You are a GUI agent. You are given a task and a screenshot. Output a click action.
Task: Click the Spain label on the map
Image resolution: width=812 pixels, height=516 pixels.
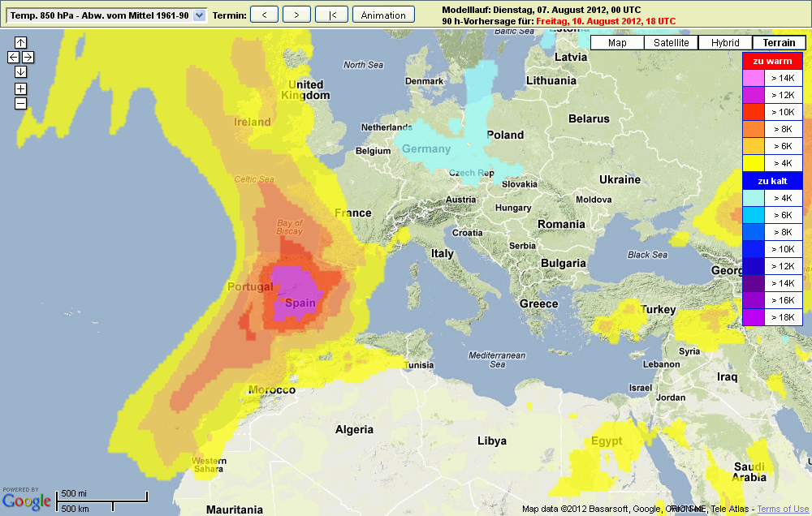pos(300,303)
